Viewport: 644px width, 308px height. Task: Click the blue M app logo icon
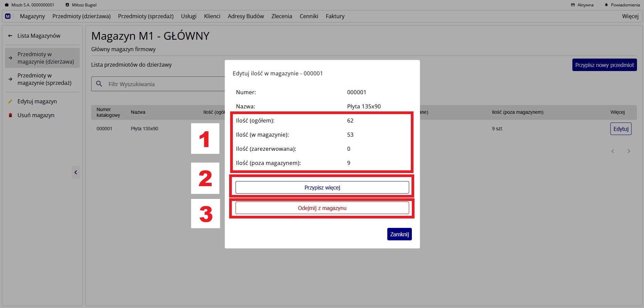[8, 16]
